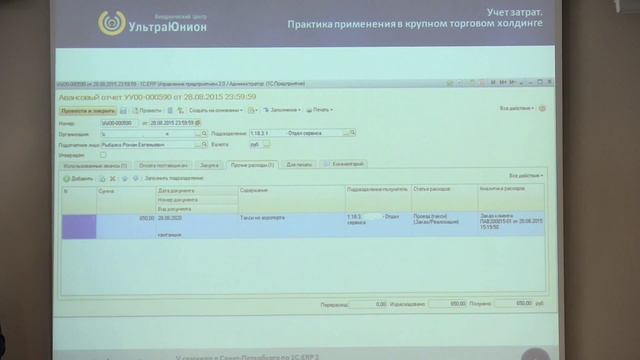Click the orange help icon beside 'Все действия'

(x=542, y=109)
